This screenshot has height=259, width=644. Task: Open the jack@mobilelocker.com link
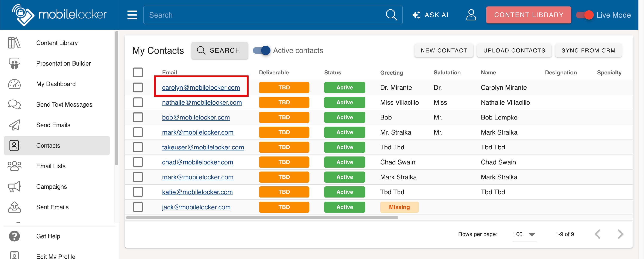pyautogui.click(x=196, y=207)
